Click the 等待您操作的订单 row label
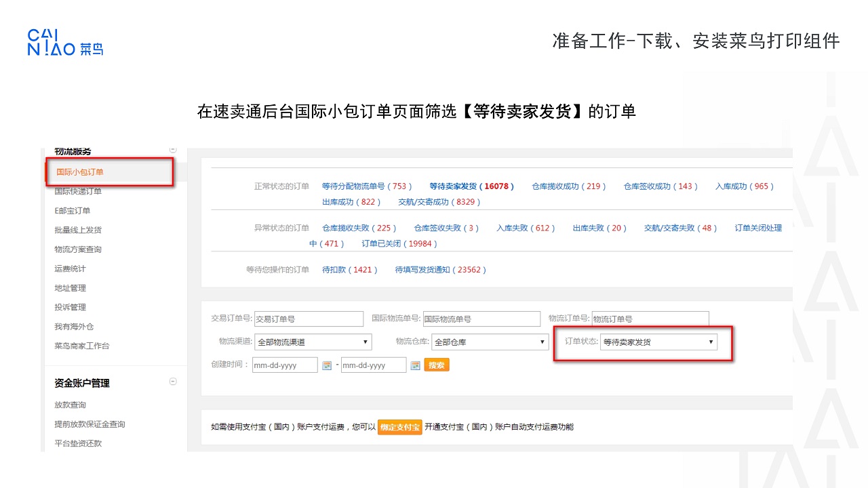The width and height of the screenshot is (868, 488). 277,270
